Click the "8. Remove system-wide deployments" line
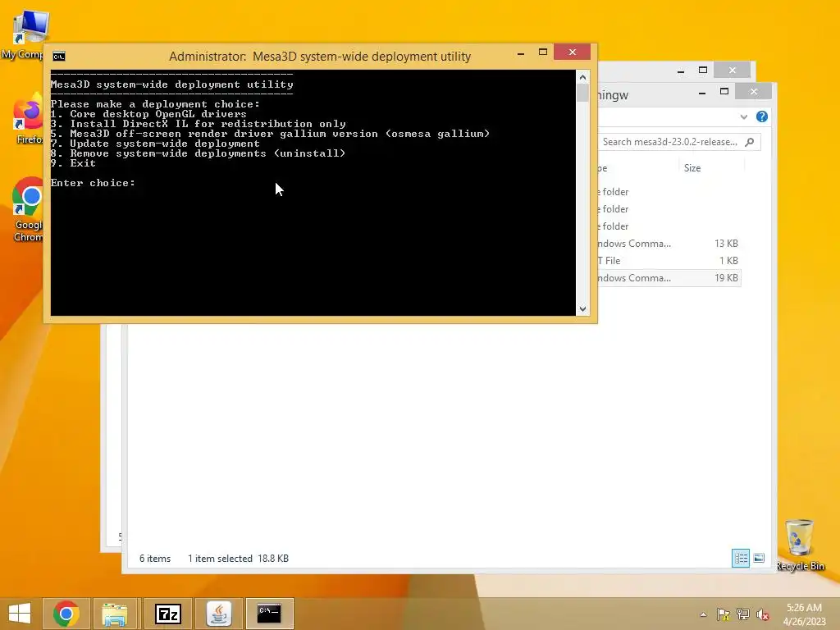The image size is (840, 630). [198, 153]
